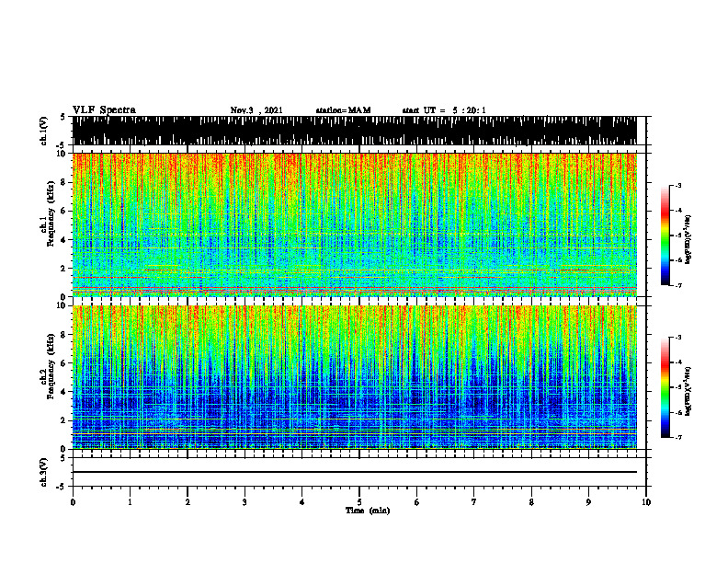Viewport: 728px width, 563px height.
Task: Click time axis tick label '4'
Action: [x=302, y=501]
